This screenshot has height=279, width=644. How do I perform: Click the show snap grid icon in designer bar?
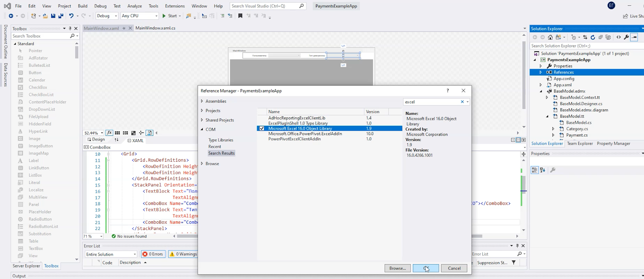click(117, 133)
